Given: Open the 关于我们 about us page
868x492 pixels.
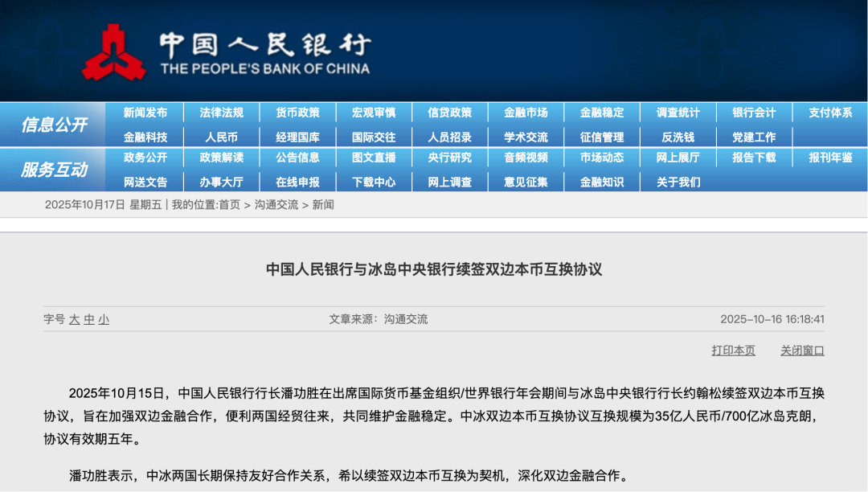Looking at the screenshot, I should click(678, 182).
